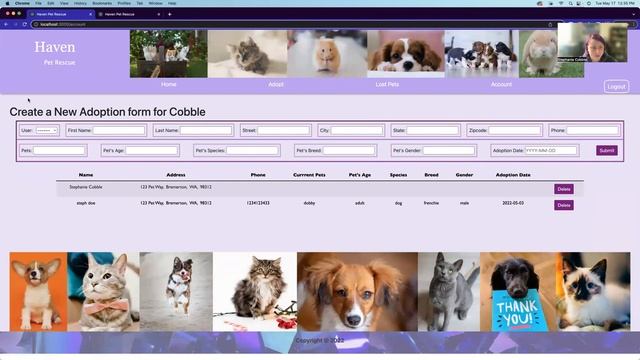
Task: Click the video call participant thumbnail
Action: pyautogui.click(x=592, y=42)
